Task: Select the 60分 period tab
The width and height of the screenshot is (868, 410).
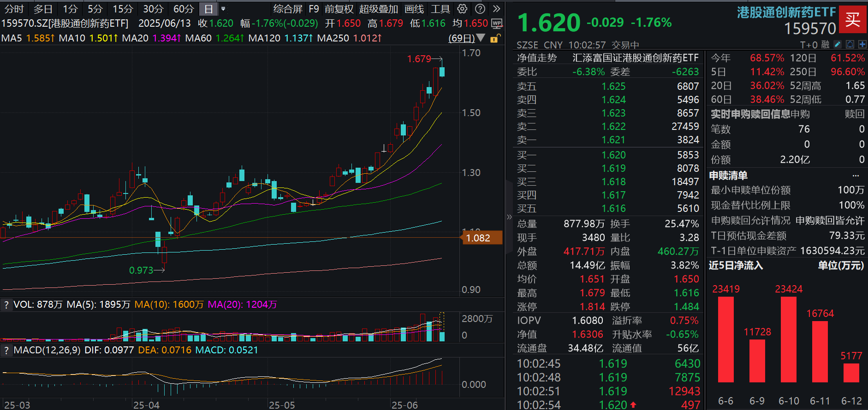Action: click(183, 9)
